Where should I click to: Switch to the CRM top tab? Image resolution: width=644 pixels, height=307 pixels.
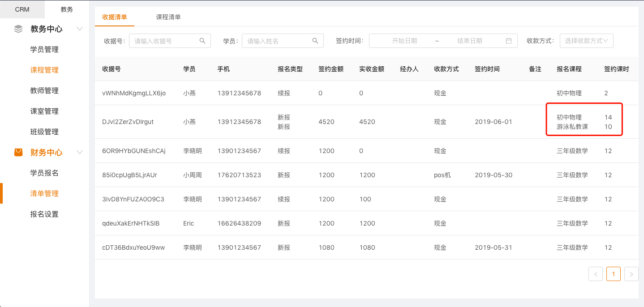pyautogui.click(x=22, y=9)
